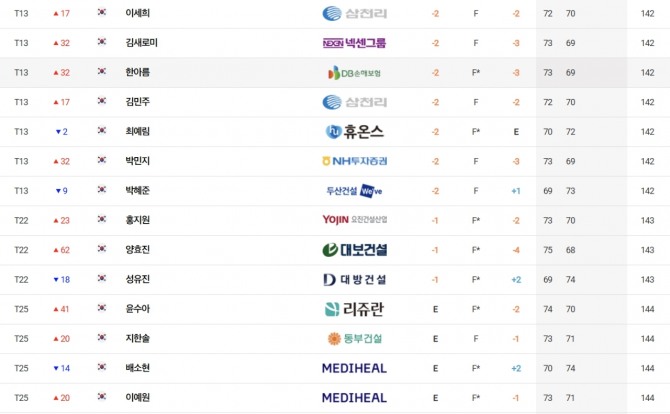Open player 윤수아's name link
670x414 pixels.
137,308
